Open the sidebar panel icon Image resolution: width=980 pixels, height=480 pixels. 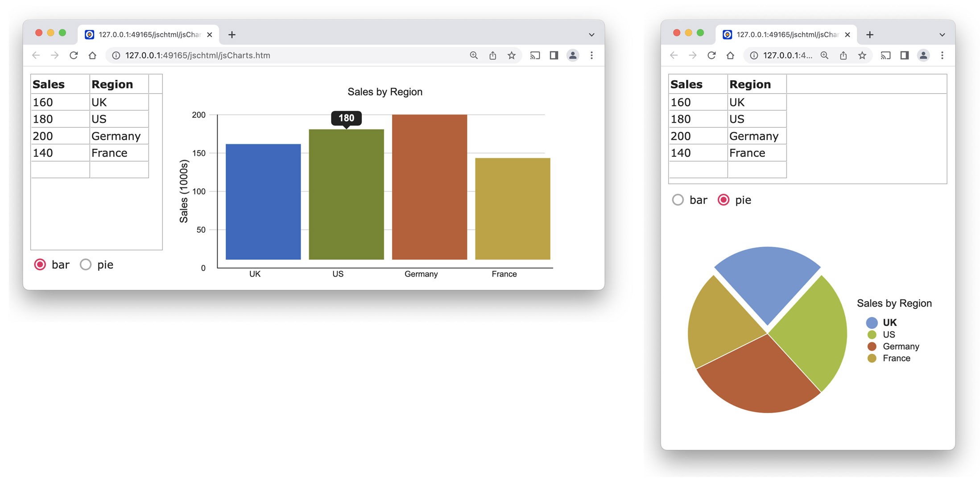tap(554, 55)
